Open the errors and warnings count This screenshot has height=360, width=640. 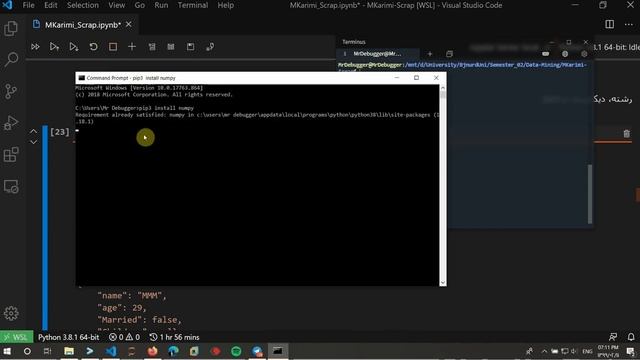(x=124, y=337)
